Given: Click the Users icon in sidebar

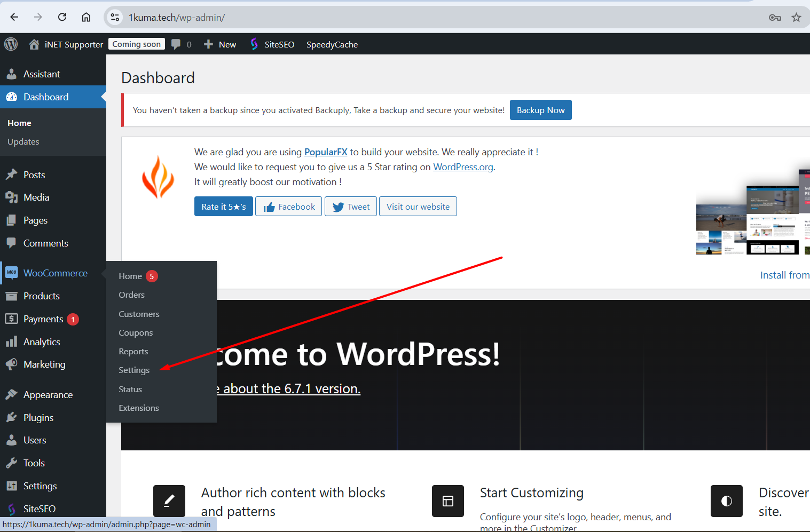Looking at the screenshot, I should pos(11,440).
